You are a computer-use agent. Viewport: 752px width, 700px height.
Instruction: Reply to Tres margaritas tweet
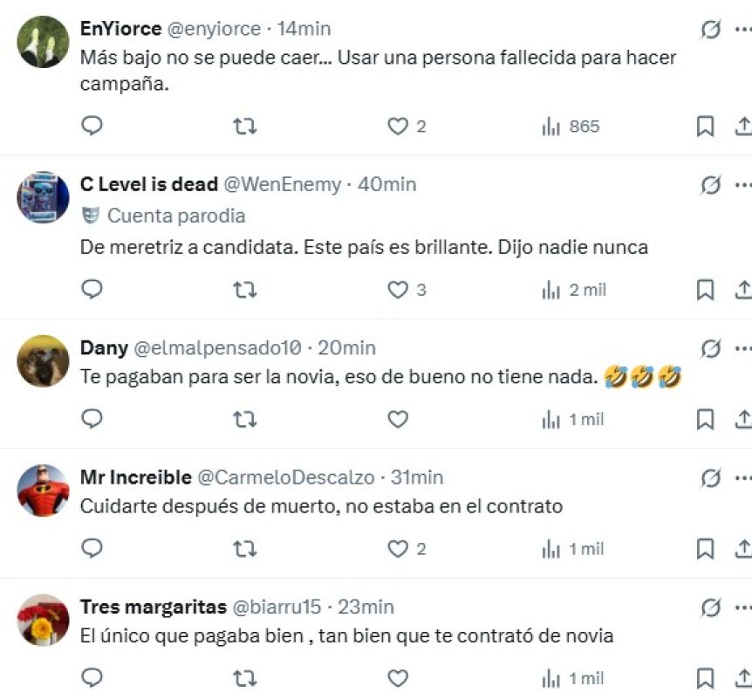pyautogui.click(x=92, y=678)
